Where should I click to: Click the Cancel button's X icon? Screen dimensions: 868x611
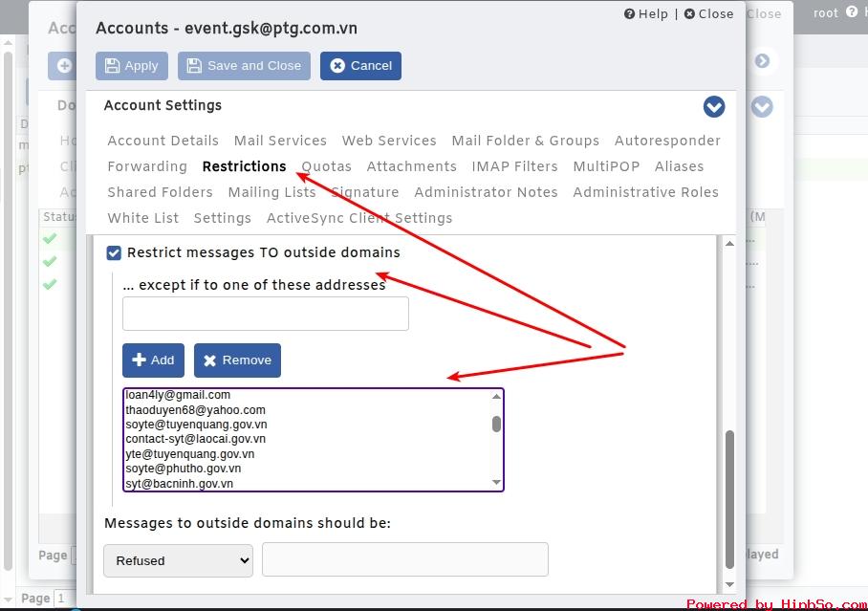tap(337, 66)
